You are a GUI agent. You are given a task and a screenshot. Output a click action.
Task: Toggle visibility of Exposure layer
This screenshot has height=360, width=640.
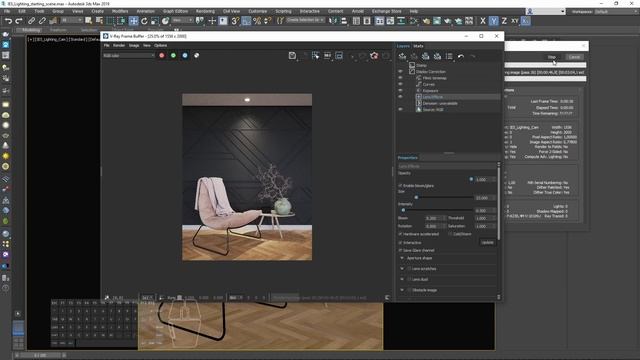pyautogui.click(x=400, y=90)
